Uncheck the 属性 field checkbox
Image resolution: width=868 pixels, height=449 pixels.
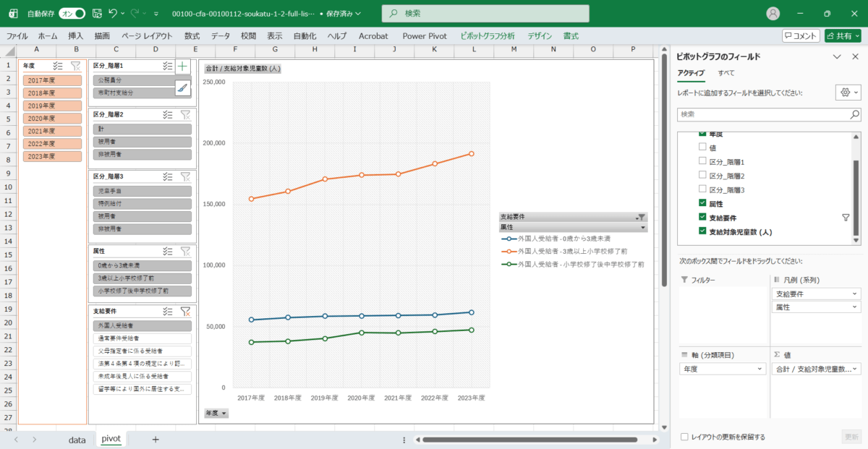click(x=702, y=203)
